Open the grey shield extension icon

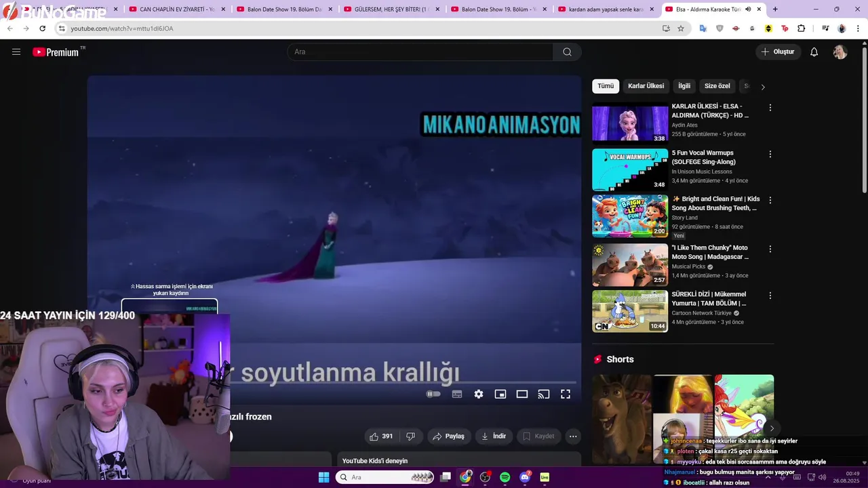point(719,28)
